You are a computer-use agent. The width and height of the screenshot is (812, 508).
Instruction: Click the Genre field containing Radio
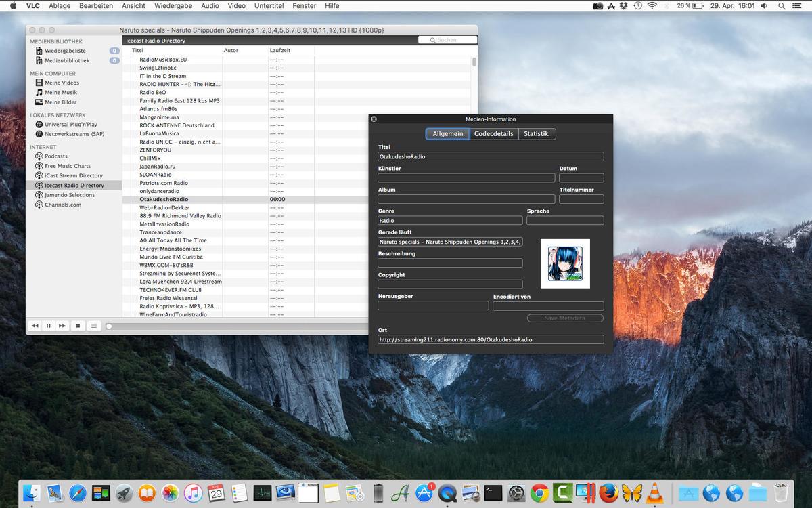[450, 221]
